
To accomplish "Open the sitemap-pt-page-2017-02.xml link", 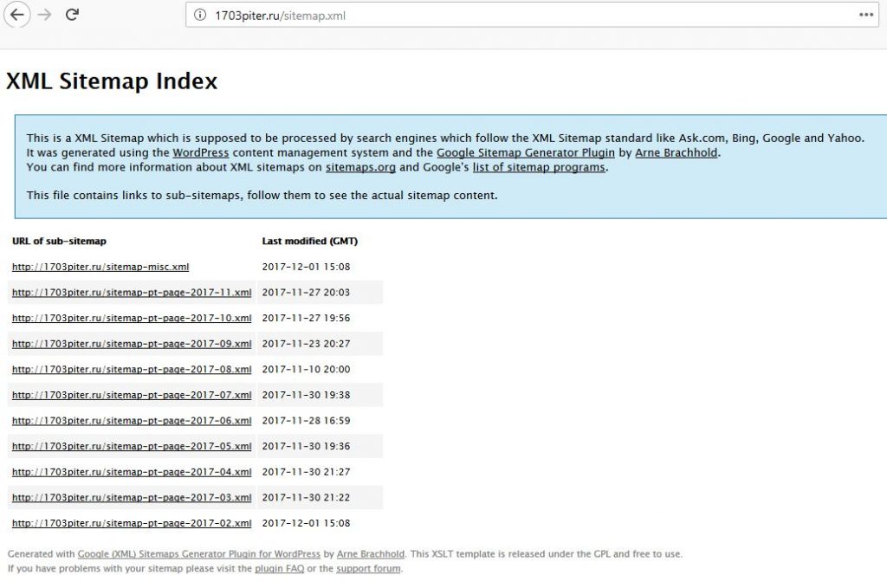I will tap(132, 523).
